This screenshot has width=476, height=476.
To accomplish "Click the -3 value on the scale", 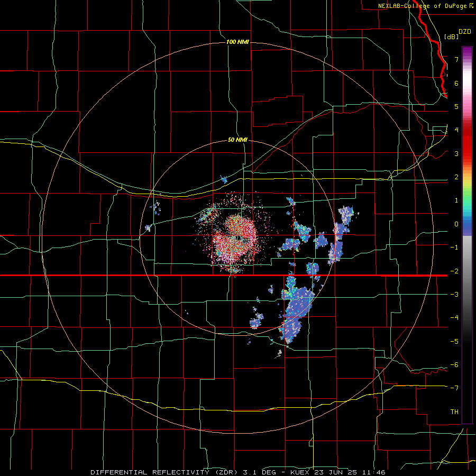I will click(x=454, y=295).
